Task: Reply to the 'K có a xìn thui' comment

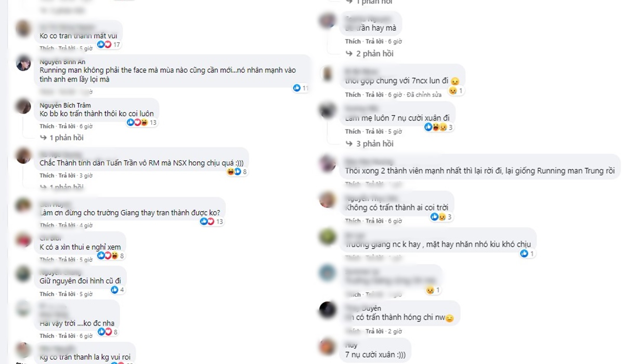Action: (66, 259)
